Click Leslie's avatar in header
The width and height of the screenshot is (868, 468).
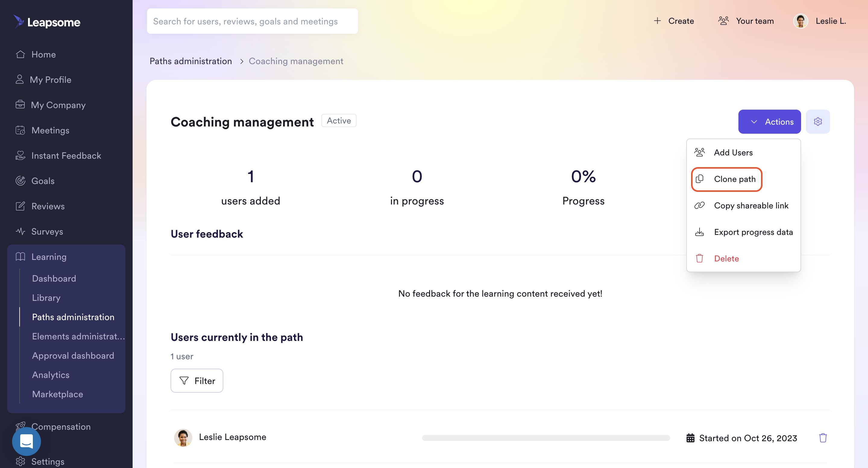pos(800,21)
